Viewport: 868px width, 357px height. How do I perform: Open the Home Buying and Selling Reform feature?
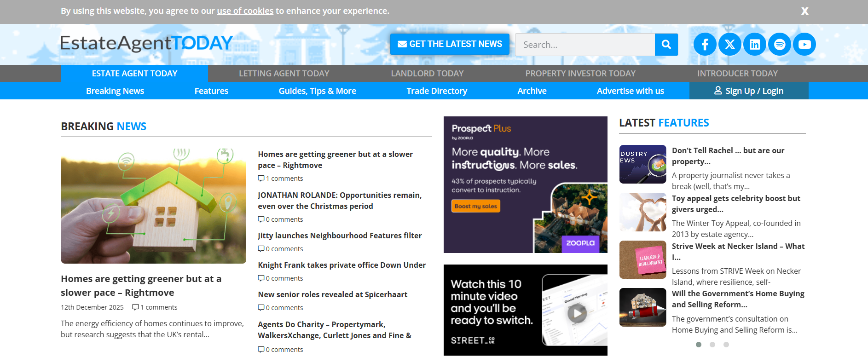(x=738, y=299)
